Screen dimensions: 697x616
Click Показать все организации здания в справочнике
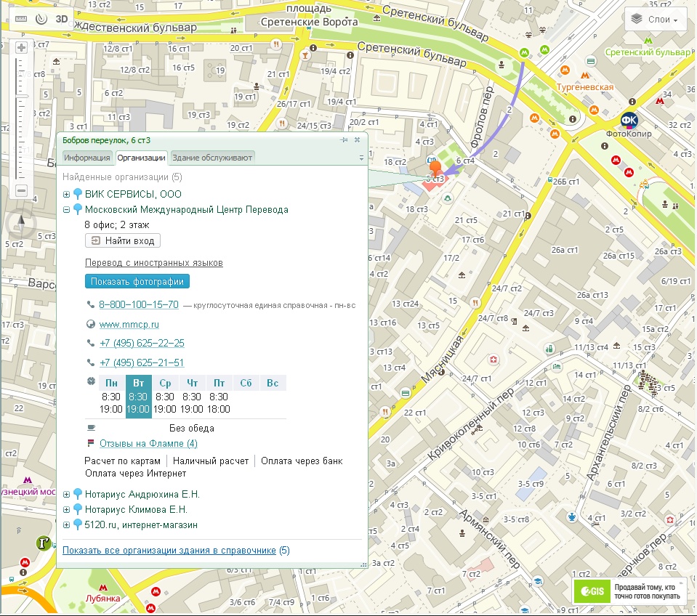(169, 551)
